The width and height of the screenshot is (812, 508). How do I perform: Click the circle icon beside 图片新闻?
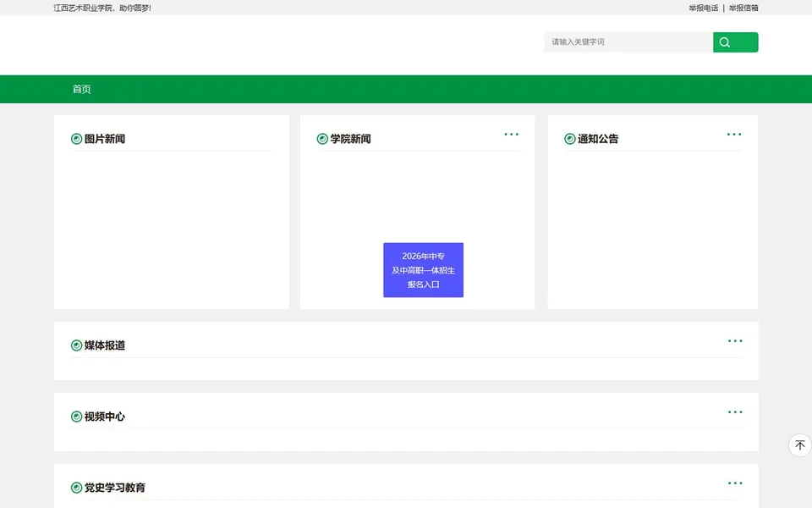coord(77,139)
